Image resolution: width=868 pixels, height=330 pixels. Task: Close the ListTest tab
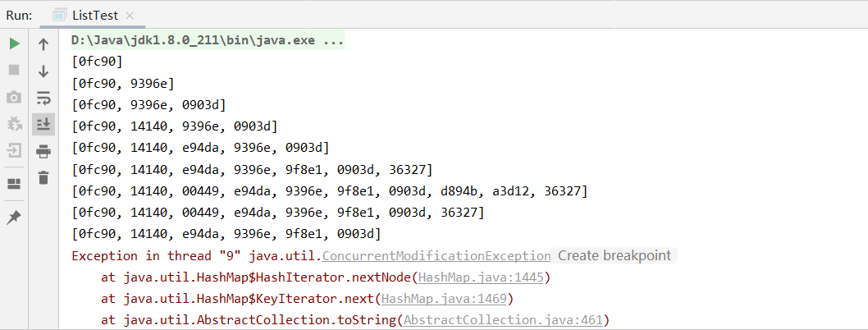click(130, 16)
